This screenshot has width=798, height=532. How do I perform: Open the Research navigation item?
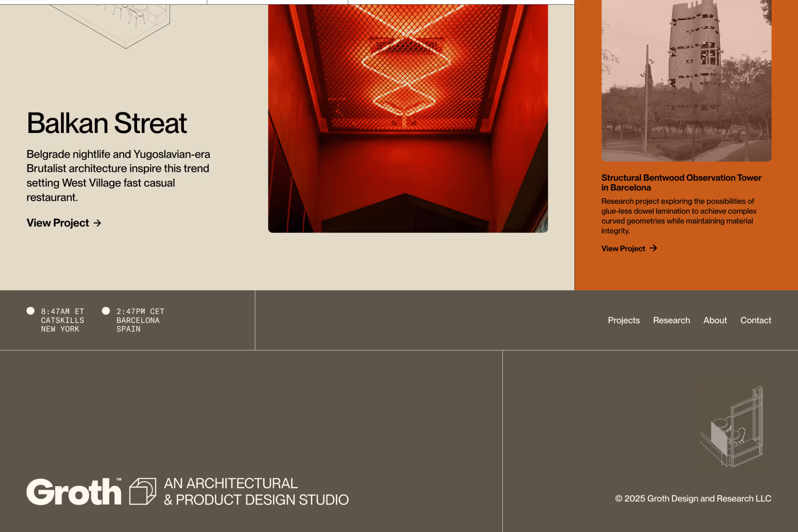(x=672, y=320)
